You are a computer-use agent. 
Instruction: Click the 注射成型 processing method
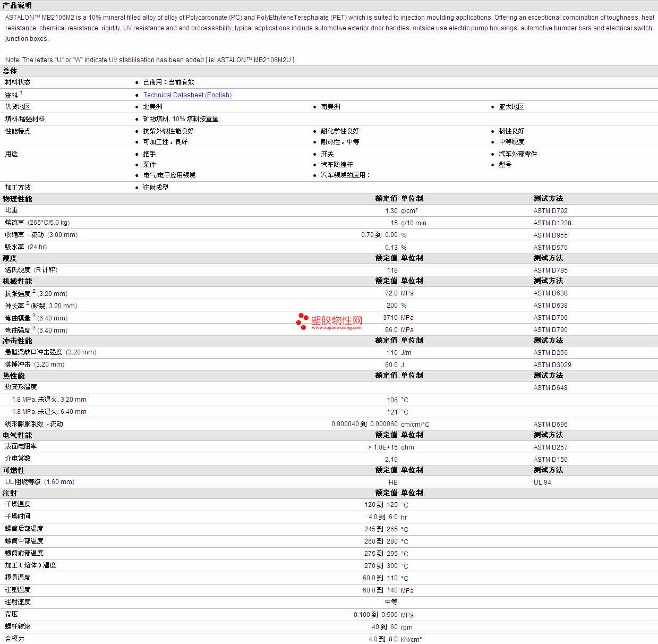click(x=156, y=188)
